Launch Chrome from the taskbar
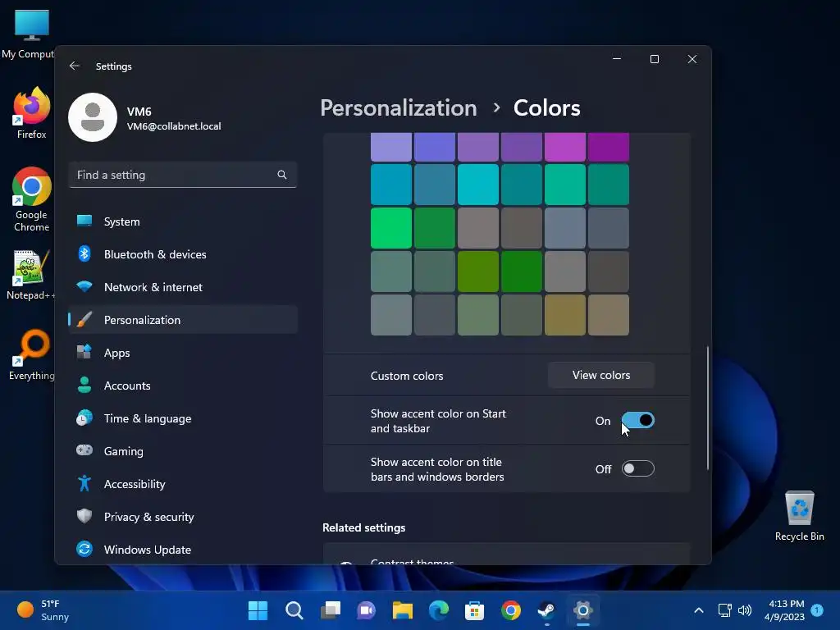840x630 pixels. tap(510, 610)
